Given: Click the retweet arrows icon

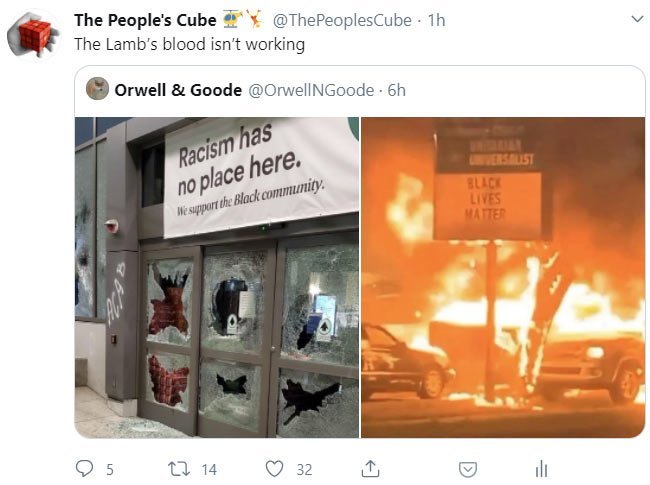Looking at the screenshot, I should pyautogui.click(x=179, y=469).
